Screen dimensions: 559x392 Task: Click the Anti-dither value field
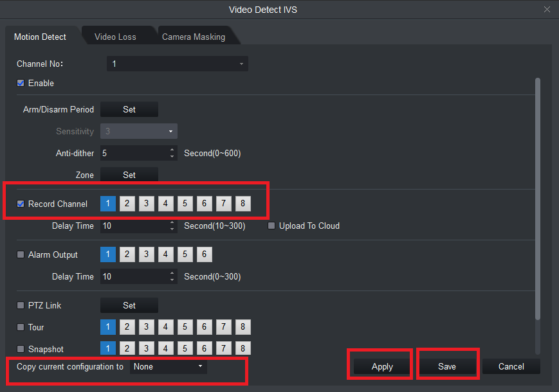(134, 153)
